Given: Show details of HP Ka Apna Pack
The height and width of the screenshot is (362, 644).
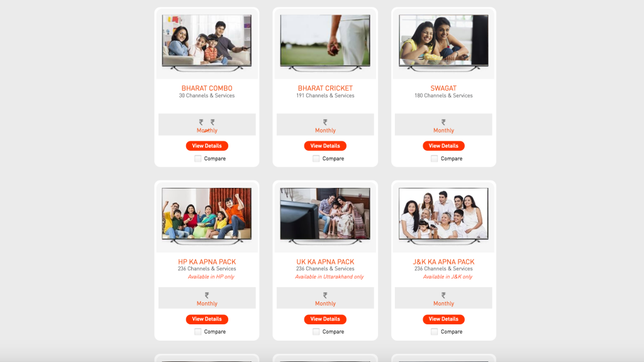Looking at the screenshot, I should (207, 319).
